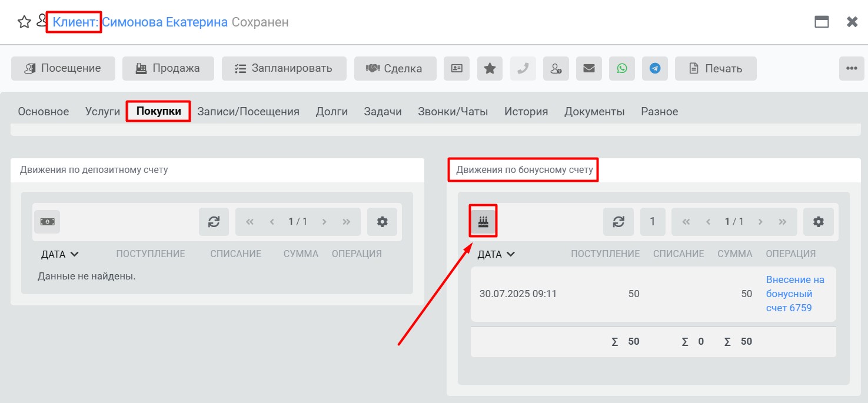Click the user with question mark icon button
This screenshot has height=403, width=868.
pyautogui.click(x=556, y=68)
